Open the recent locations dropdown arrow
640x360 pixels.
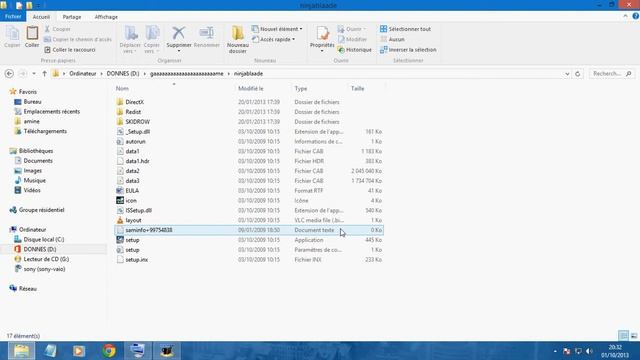34,73
